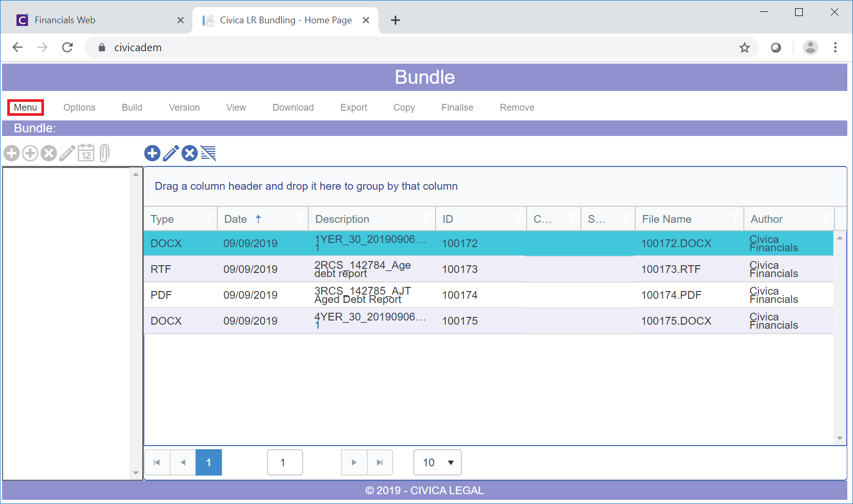Reload the page in the browser
The width and height of the screenshot is (853, 504).
pyautogui.click(x=67, y=48)
